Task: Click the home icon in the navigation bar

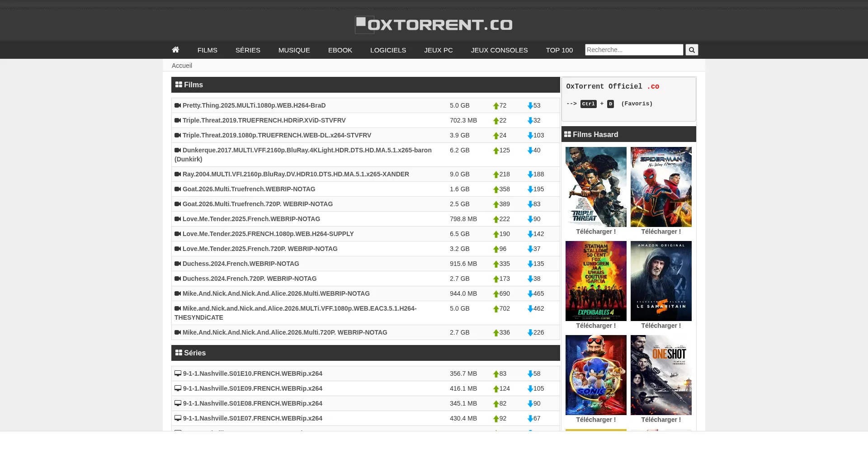Action: 175,50
